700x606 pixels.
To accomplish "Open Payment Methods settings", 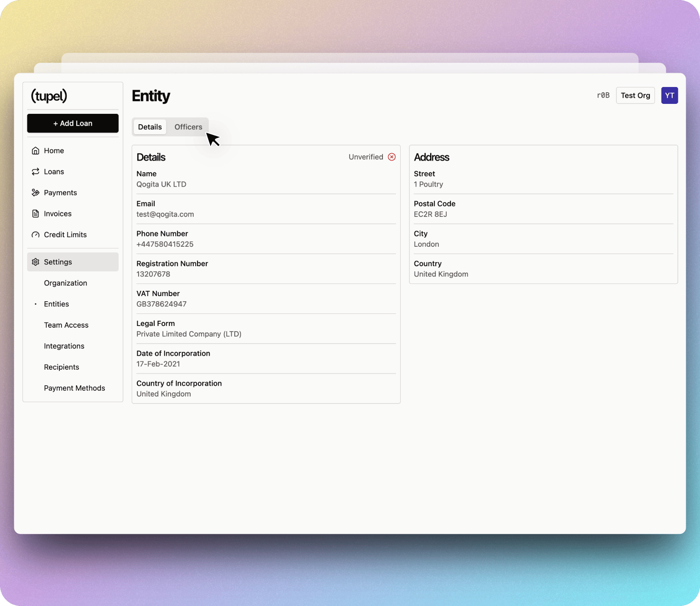I will pyautogui.click(x=75, y=388).
